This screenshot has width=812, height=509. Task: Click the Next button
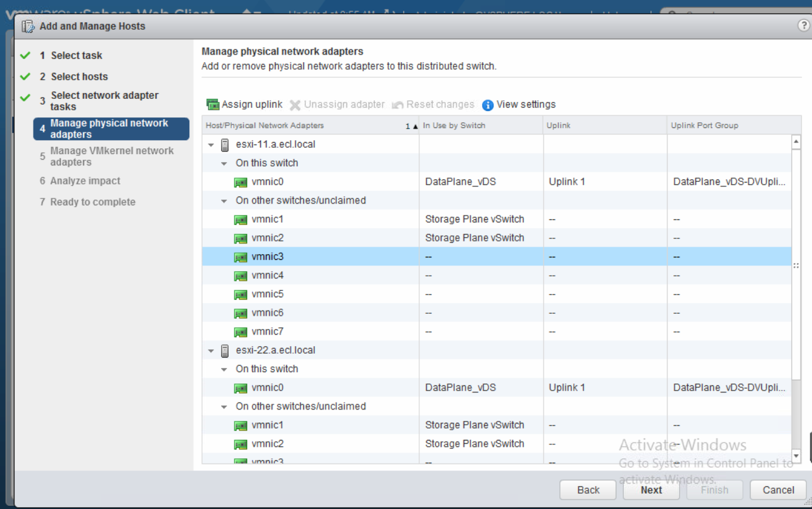click(651, 490)
